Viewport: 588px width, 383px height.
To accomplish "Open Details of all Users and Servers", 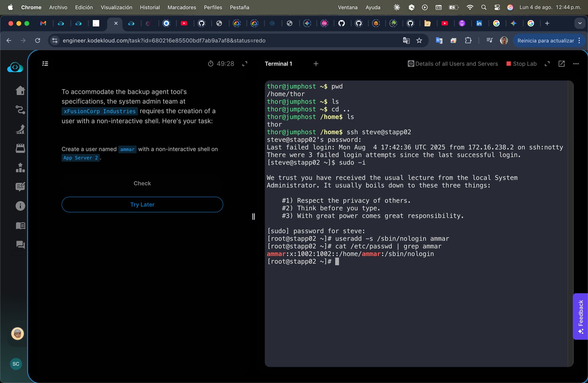I will tap(453, 64).
